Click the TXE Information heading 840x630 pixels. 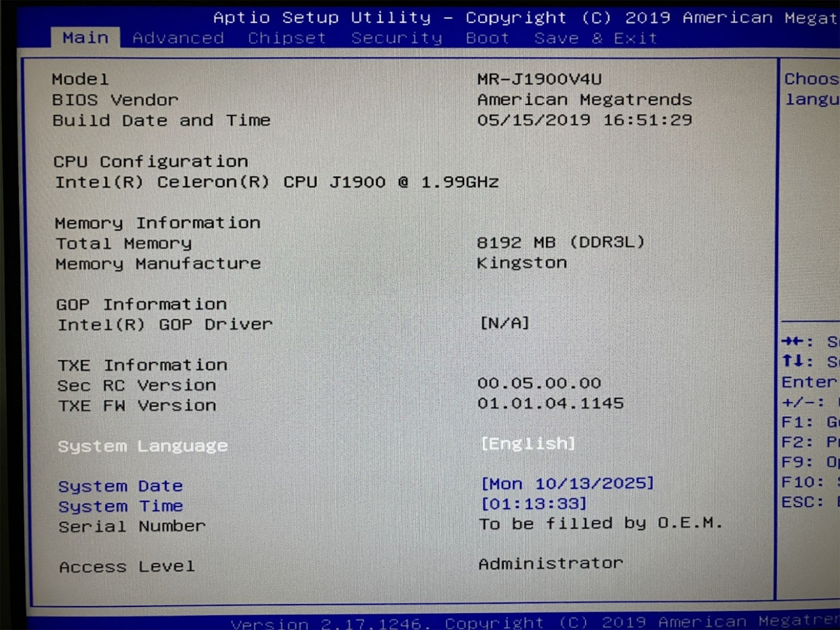coord(143,365)
